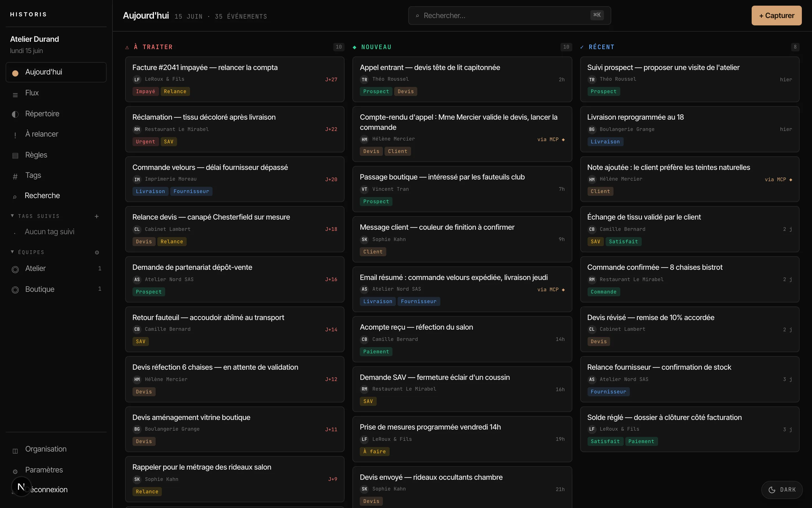
Task: Click Atelier Durand workspace name
Action: [x=35, y=39]
